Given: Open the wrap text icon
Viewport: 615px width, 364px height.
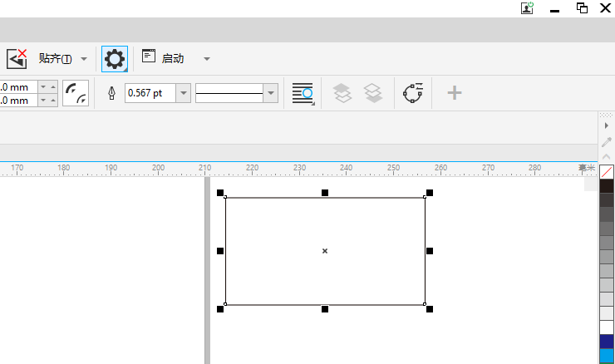Looking at the screenshot, I should (x=303, y=93).
